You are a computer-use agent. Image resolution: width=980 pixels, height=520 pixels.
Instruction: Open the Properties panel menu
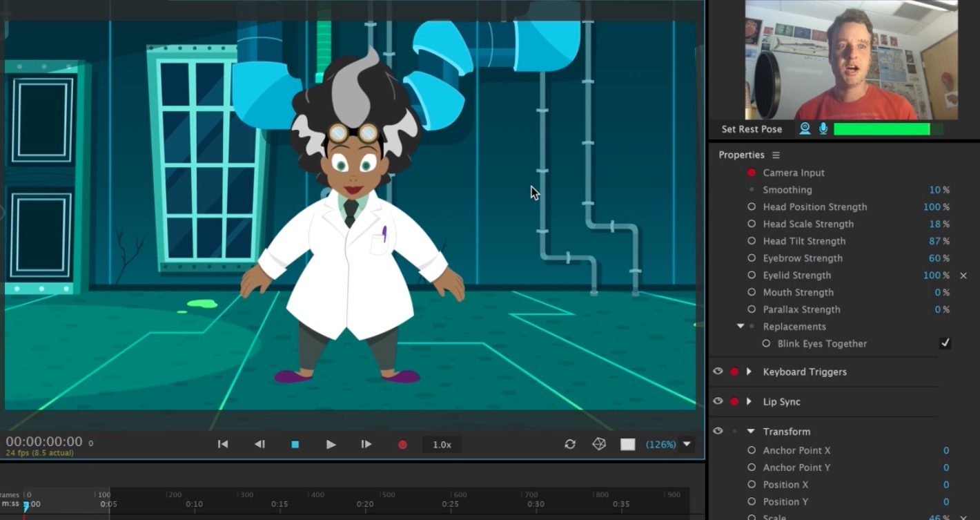point(776,155)
